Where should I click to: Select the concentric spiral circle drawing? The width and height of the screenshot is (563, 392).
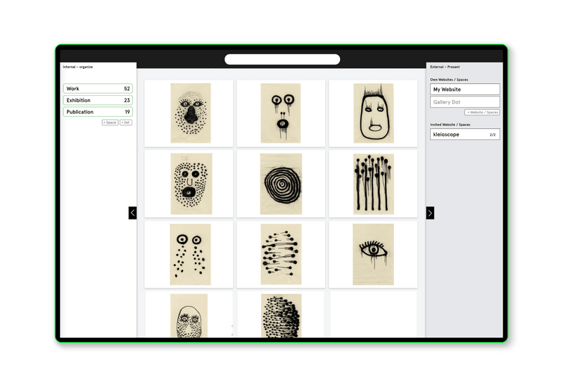281,184
